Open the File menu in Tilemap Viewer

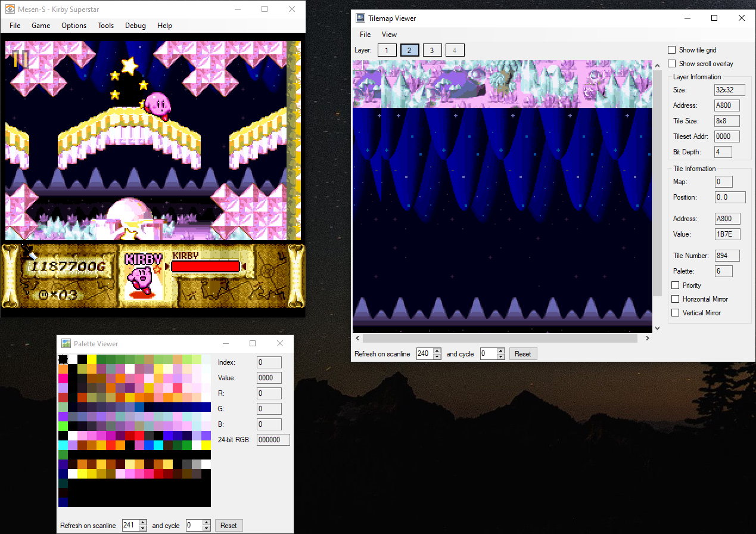(x=365, y=35)
